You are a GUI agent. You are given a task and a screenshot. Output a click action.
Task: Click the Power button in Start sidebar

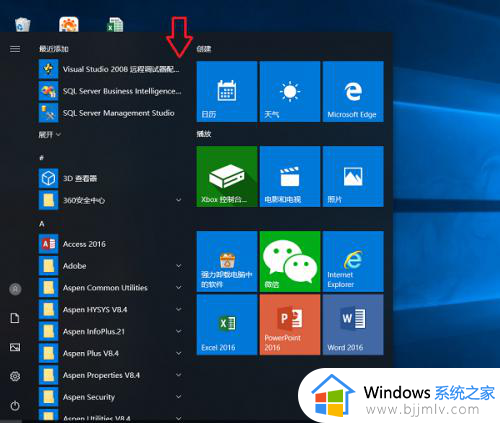tap(15, 406)
